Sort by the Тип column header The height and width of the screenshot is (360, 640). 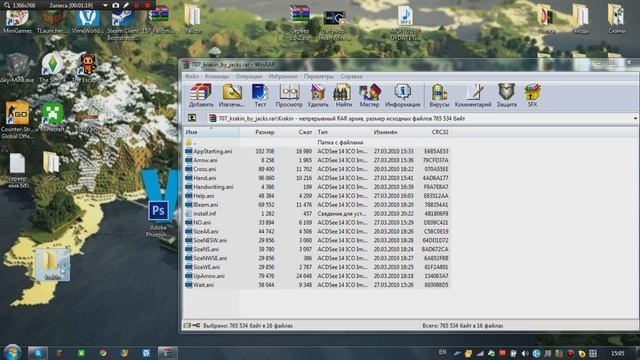click(x=343, y=132)
